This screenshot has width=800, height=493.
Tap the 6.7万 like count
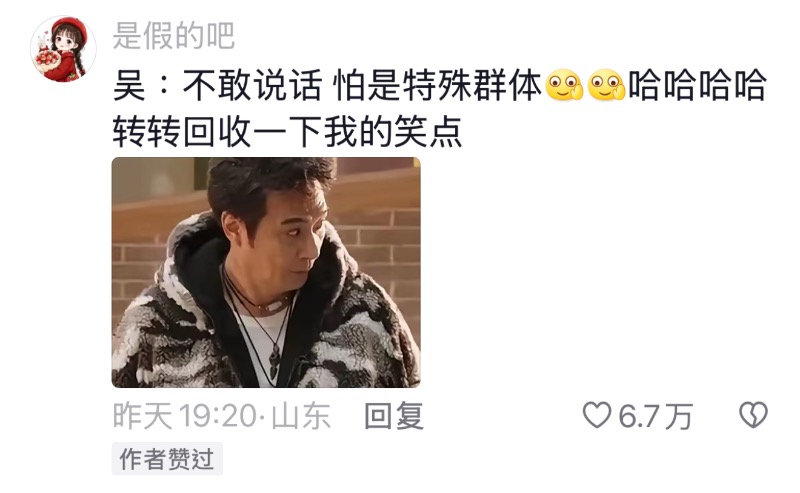655,416
